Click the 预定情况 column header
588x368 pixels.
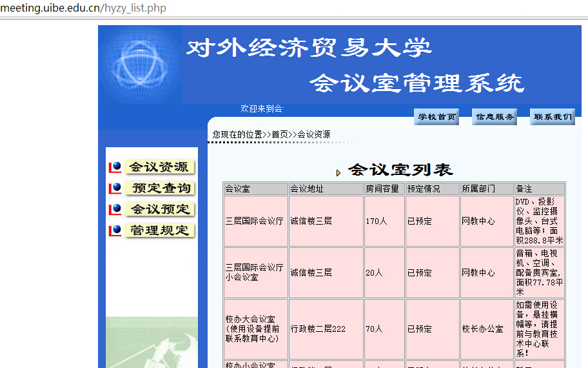tap(433, 189)
